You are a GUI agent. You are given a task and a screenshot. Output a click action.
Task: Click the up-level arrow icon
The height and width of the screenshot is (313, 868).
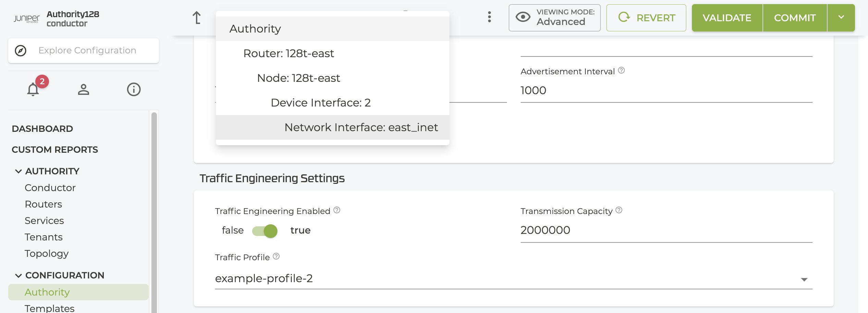click(x=197, y=18)
